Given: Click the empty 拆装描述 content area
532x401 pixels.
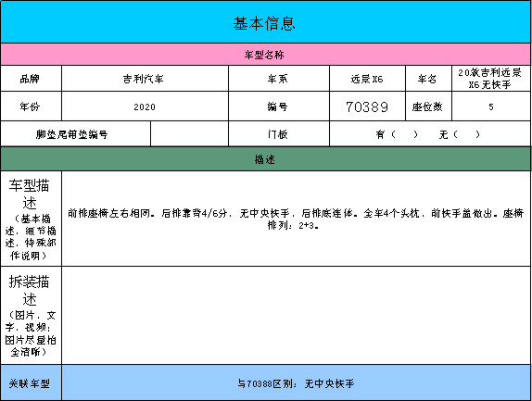Looking at the screenshot, I should click(x=297, y=315).
